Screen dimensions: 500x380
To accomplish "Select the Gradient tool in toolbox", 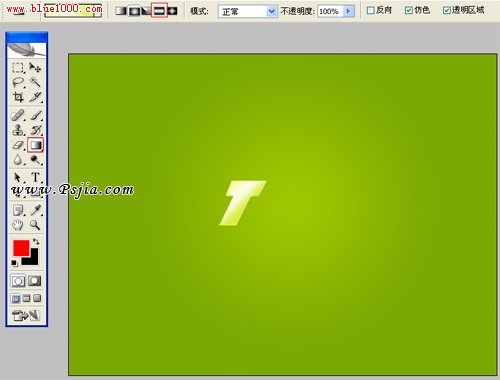I will (35, 145).
